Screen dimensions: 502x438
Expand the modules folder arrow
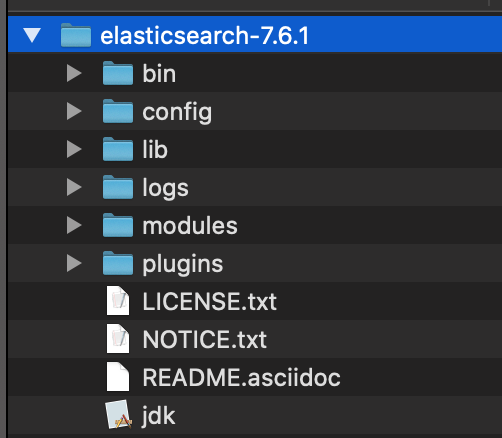click(74, 225)
